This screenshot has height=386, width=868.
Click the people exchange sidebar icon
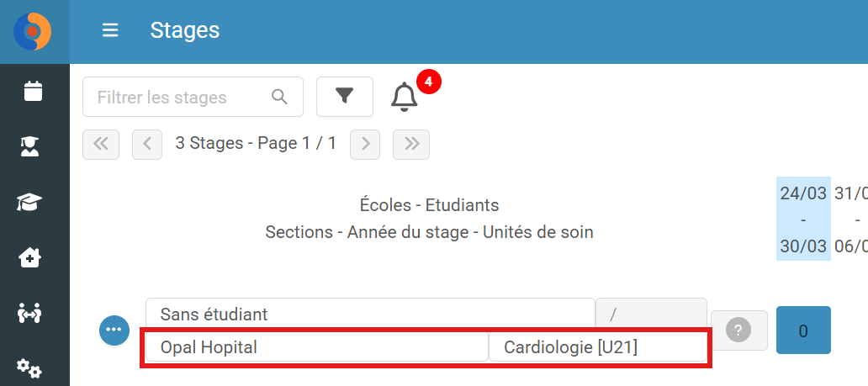click(x=29, y=314)
